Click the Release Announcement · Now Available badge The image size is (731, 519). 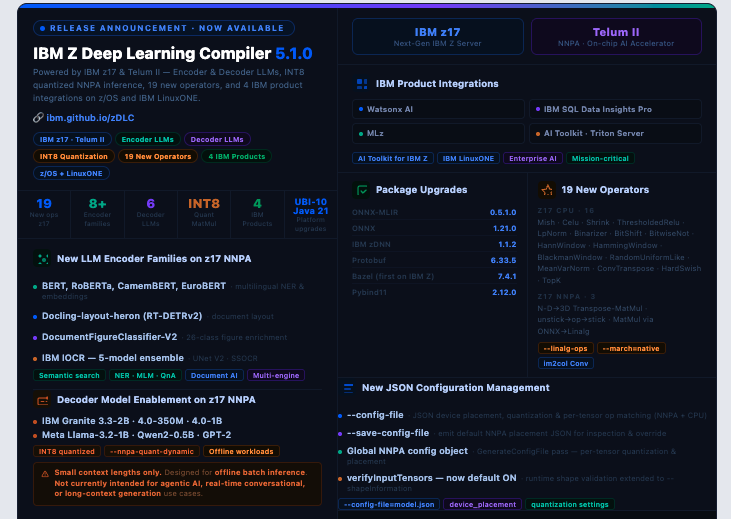pos(164,28)
